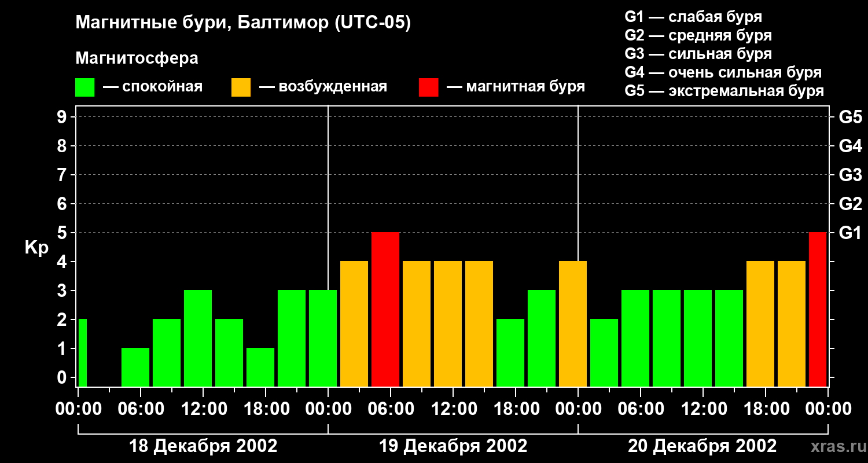Click the orange bar crossing midnight into 20 December
This screenshot has height=463, width=868.
coord(573,324)
